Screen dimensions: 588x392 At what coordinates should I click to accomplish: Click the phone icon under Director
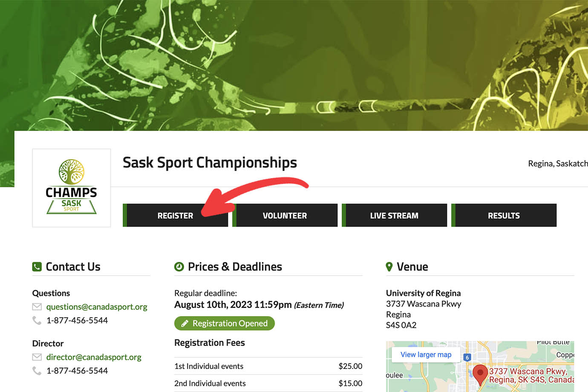click(37, 371)
